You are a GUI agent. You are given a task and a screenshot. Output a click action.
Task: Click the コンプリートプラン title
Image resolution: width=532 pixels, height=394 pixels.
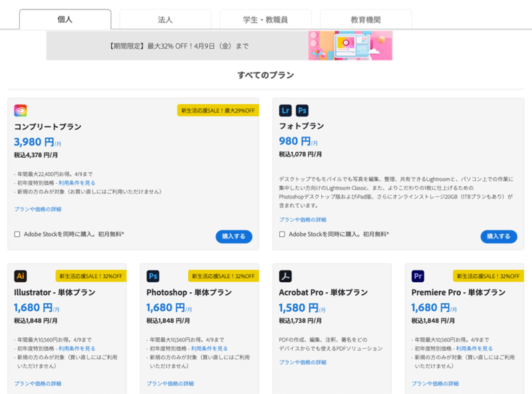(x=48, y=126)
